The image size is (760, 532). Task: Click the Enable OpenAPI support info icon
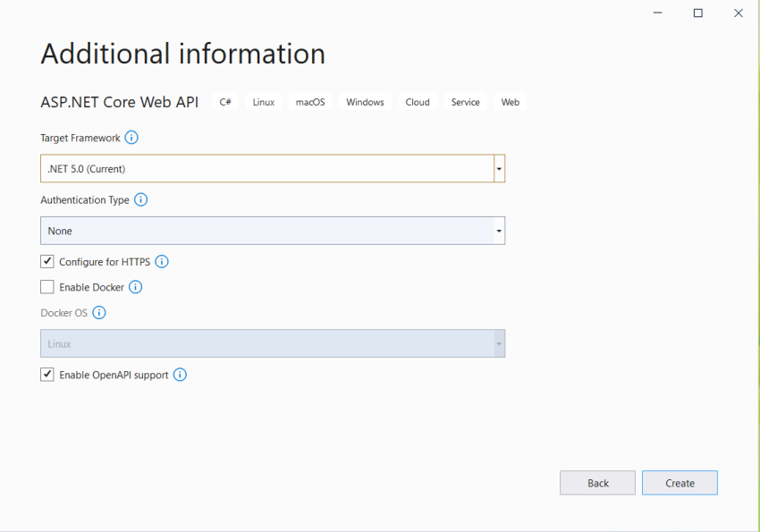180,375
